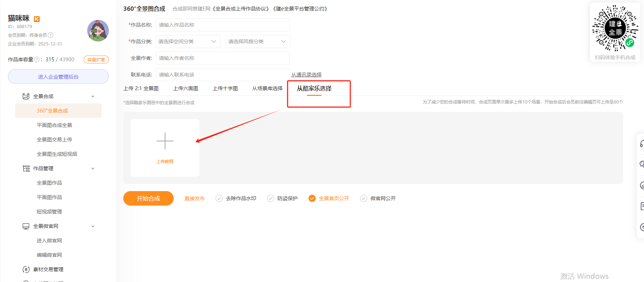Click the plus icon to add panorama
The height and width of the screenshot is (282, 644).
click(x=165, y=141)
